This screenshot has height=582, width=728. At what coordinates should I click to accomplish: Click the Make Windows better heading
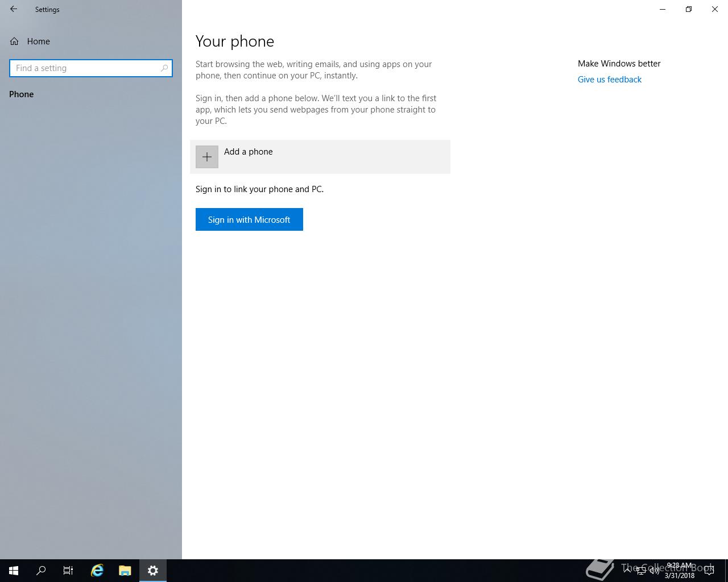pos(619,64)
